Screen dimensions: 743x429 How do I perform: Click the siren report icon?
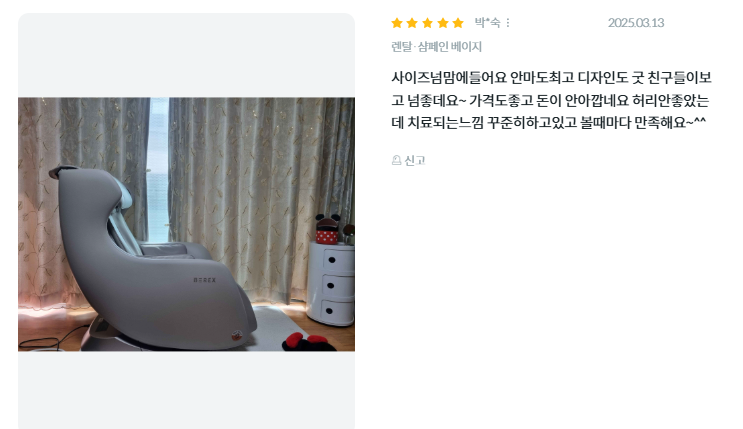[x=397, y=160]
